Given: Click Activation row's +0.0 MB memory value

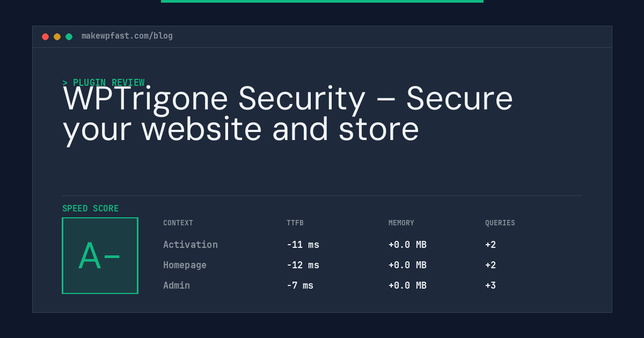Looking at the screenshot, I should click(x=407, y=245).
